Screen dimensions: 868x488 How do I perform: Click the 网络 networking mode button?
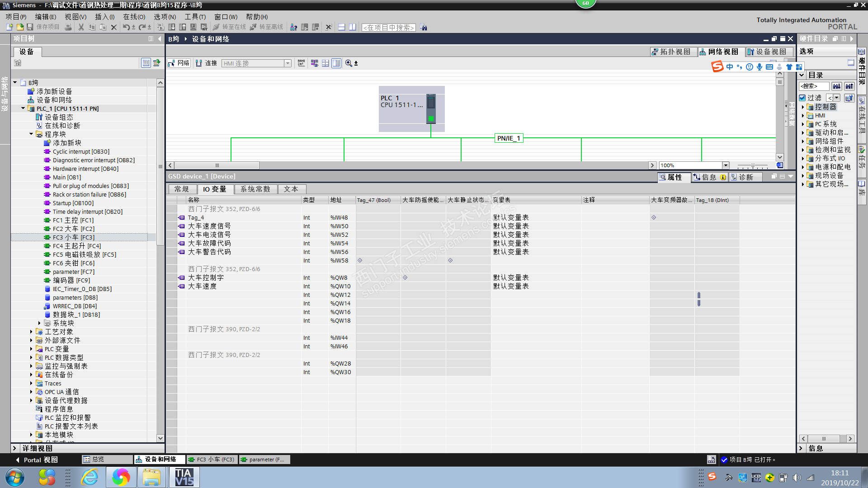179,63
